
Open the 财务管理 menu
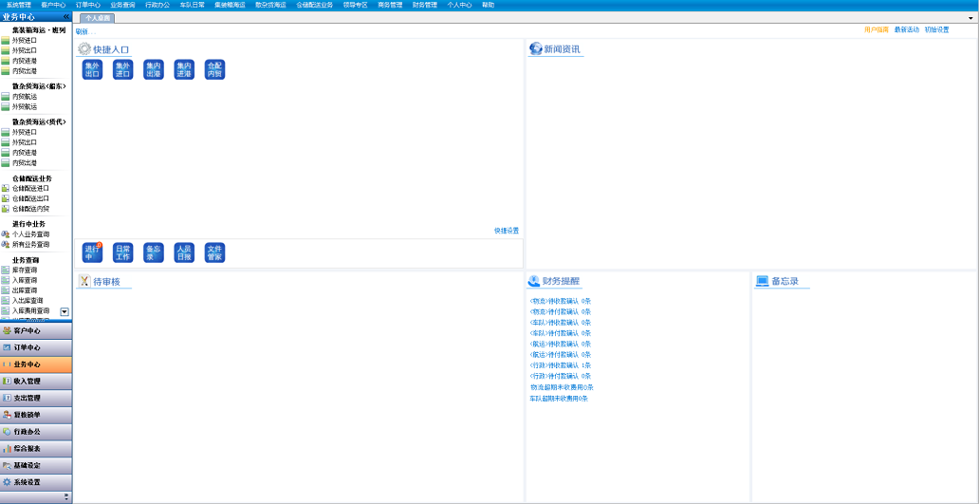coord(424,5)
